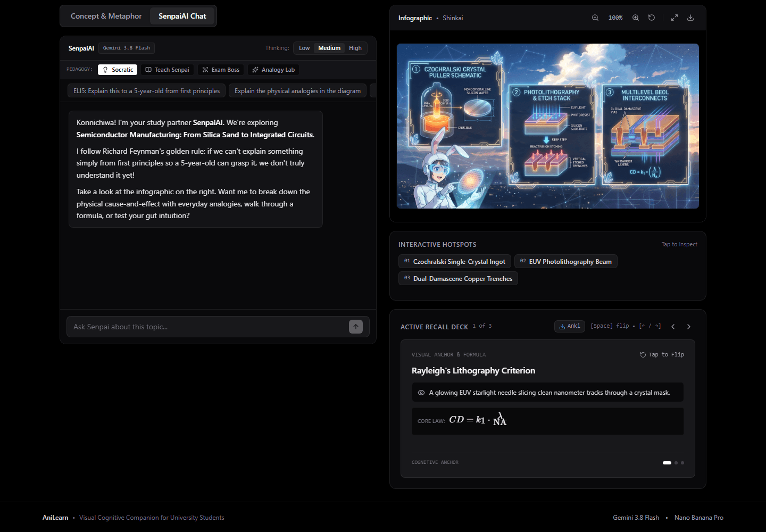Open Dual-Damascene Copper Trenches hotspot

tap(458, 278)
